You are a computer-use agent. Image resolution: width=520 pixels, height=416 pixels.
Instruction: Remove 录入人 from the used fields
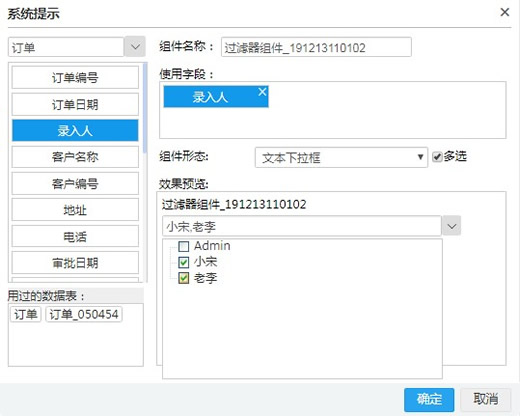(262, 92)
